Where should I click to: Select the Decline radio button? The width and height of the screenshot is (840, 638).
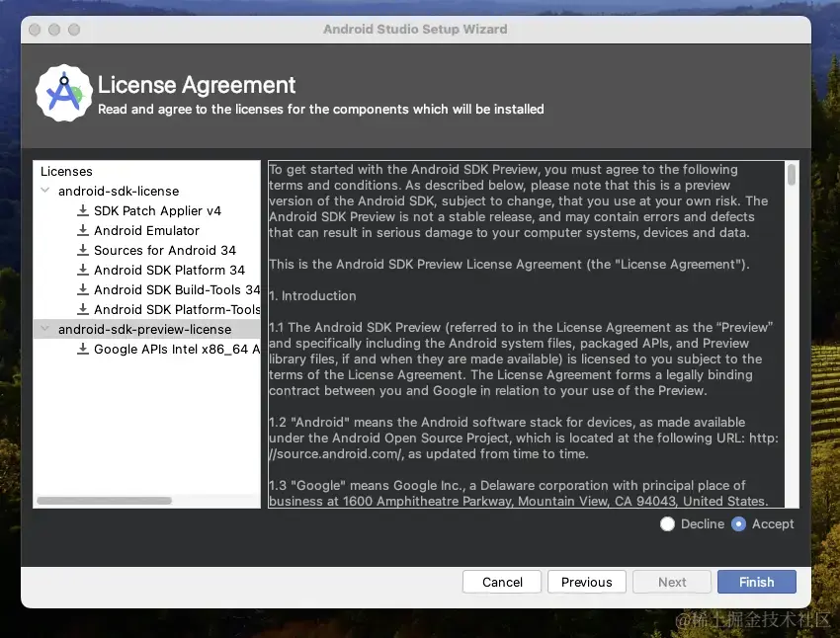point(667,524)
